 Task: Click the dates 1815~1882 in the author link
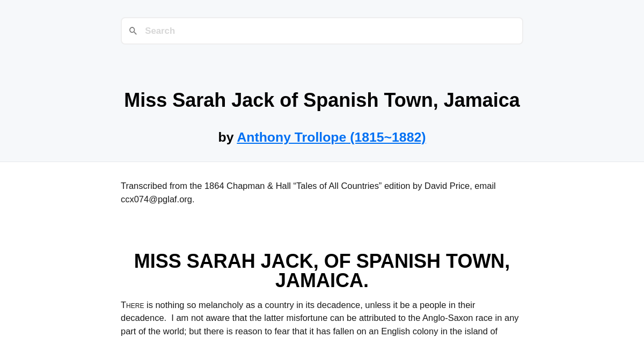pyautogui.click(x=387, y=137)
